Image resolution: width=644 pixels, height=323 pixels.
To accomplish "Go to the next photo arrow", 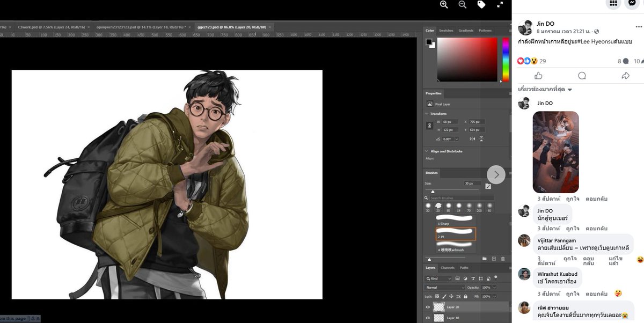I will click(496, 174).
